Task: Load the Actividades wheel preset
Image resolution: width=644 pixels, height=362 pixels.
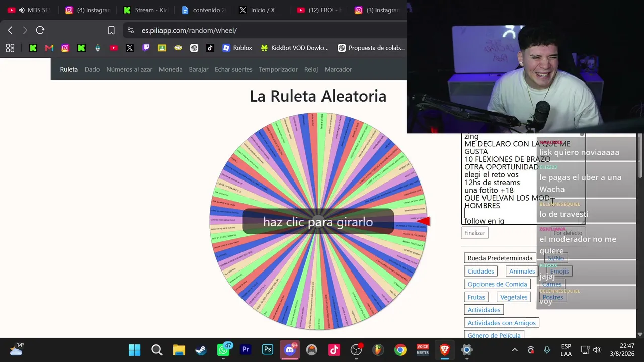Action: 484,310
